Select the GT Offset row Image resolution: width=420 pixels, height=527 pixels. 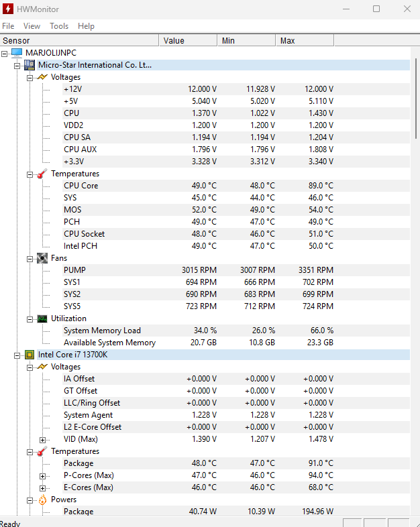(x=236, y=391)
